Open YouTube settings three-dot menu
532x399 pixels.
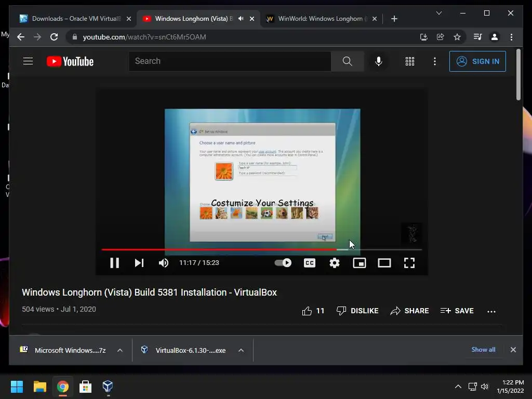(435, 61)
